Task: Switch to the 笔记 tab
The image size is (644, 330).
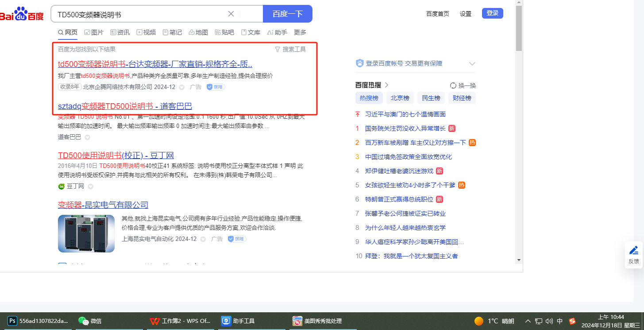Action: (x=172, y=32)
